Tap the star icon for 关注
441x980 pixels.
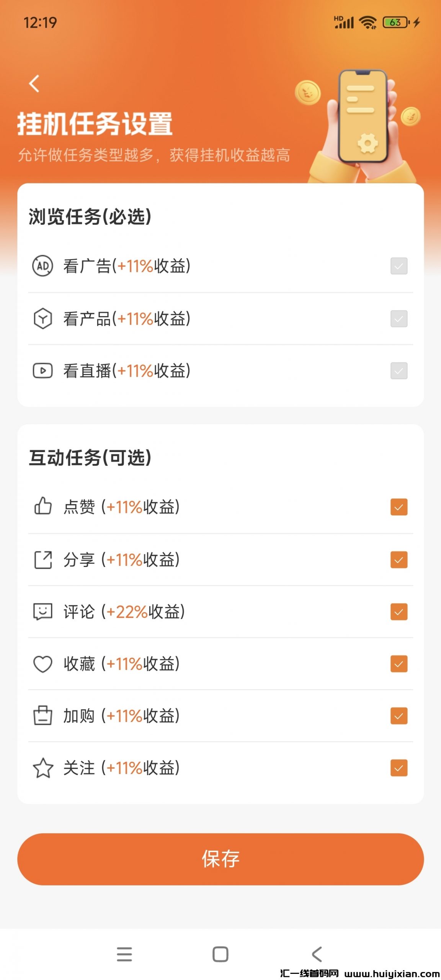pos(42,768)
